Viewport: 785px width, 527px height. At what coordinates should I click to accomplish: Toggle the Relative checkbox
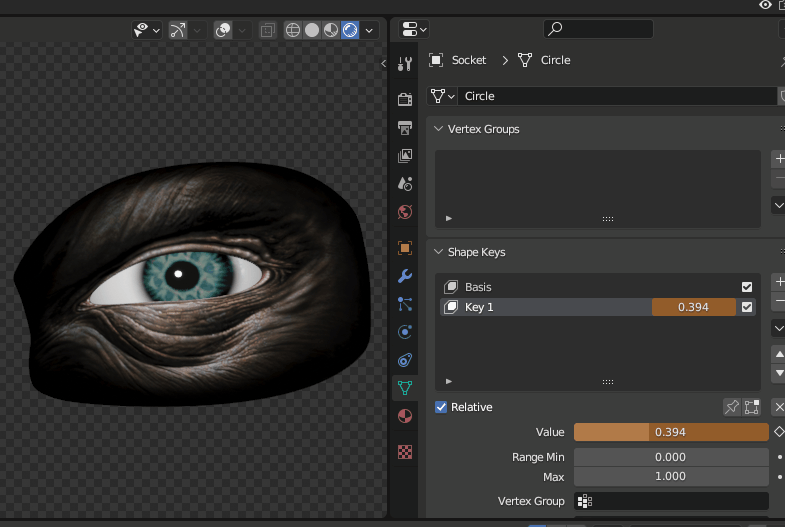pos(441,407)
